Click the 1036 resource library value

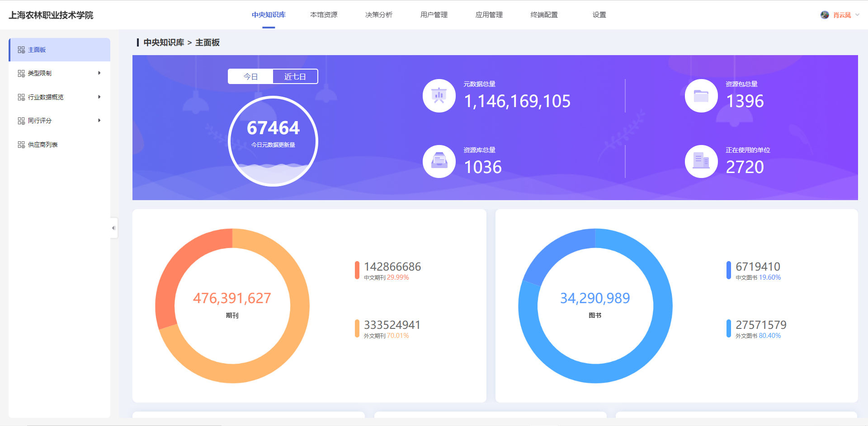pyautogui.click(x=483, y=167)
